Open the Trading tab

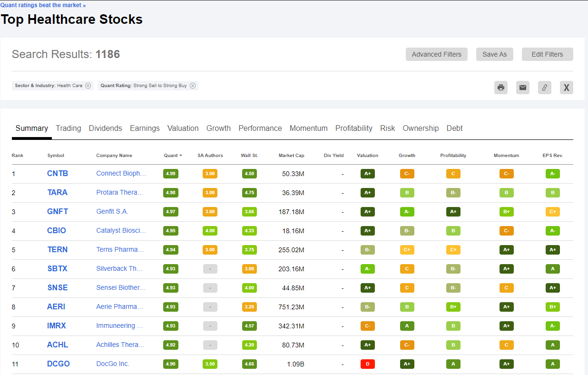[x=69, y=128]
